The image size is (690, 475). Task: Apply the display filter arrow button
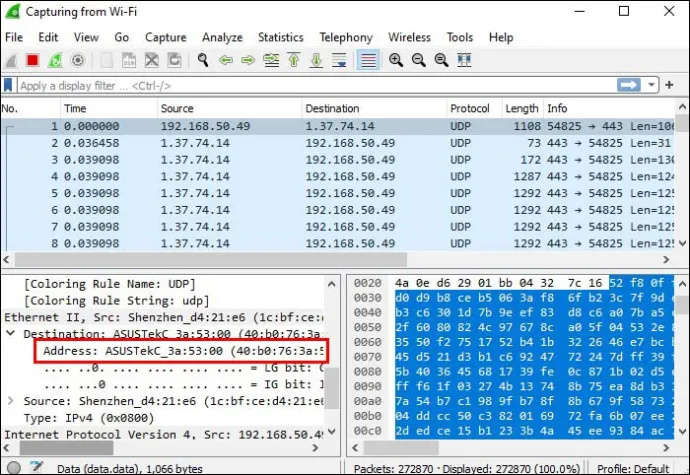pos(629,85)
